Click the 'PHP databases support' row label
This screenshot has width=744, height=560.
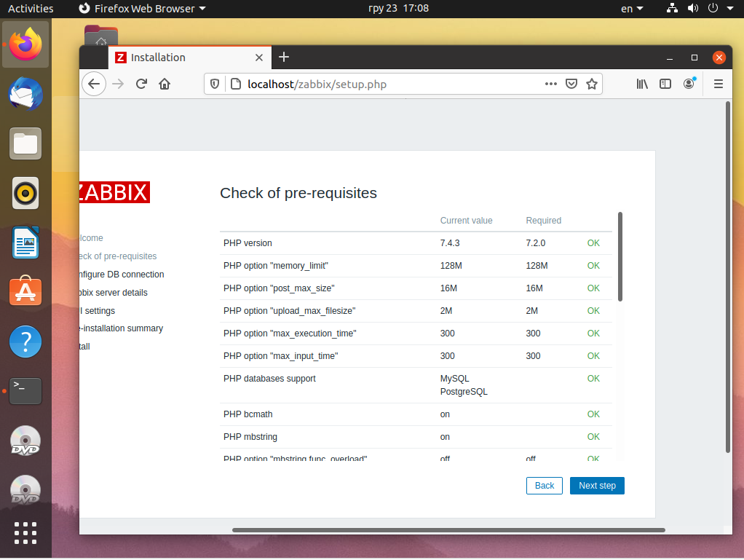tap(269, 379)
